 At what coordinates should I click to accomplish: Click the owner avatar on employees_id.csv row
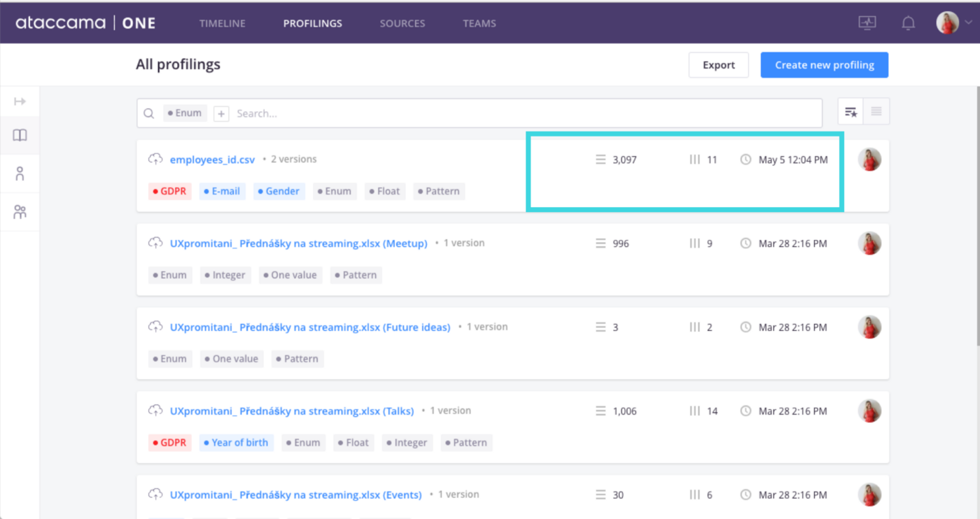(869, 159)
